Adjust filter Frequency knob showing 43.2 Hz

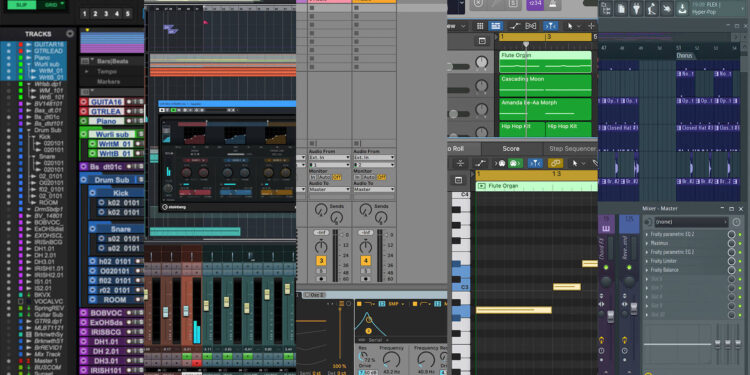[392, 360]
